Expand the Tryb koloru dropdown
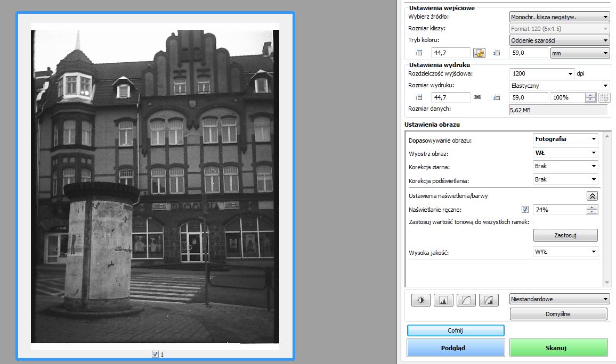This screenshot has width=616, height=364. coord(559,40)
